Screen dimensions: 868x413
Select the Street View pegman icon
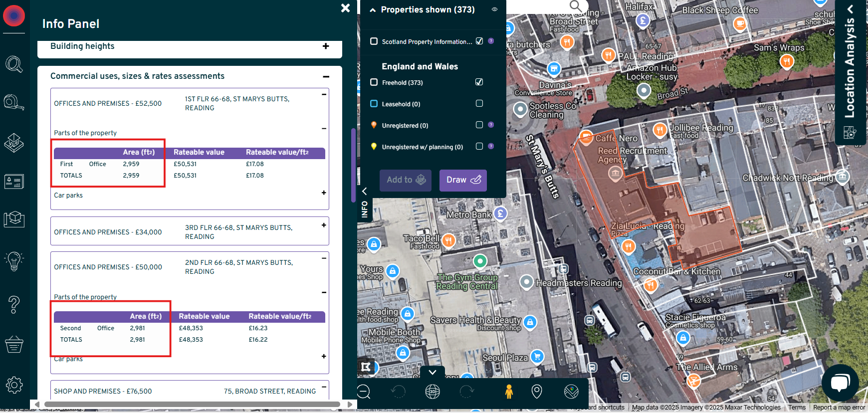click(509, 392)
